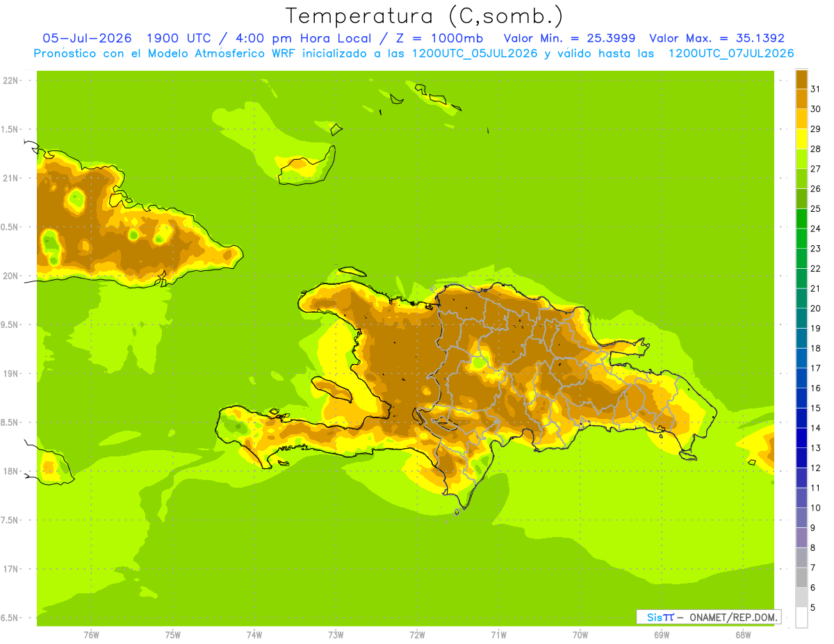Click the 'Z = 1000mb' level text
Image resolution: width=834 pixels, height=644 pixels.
(x=439, y=38)
